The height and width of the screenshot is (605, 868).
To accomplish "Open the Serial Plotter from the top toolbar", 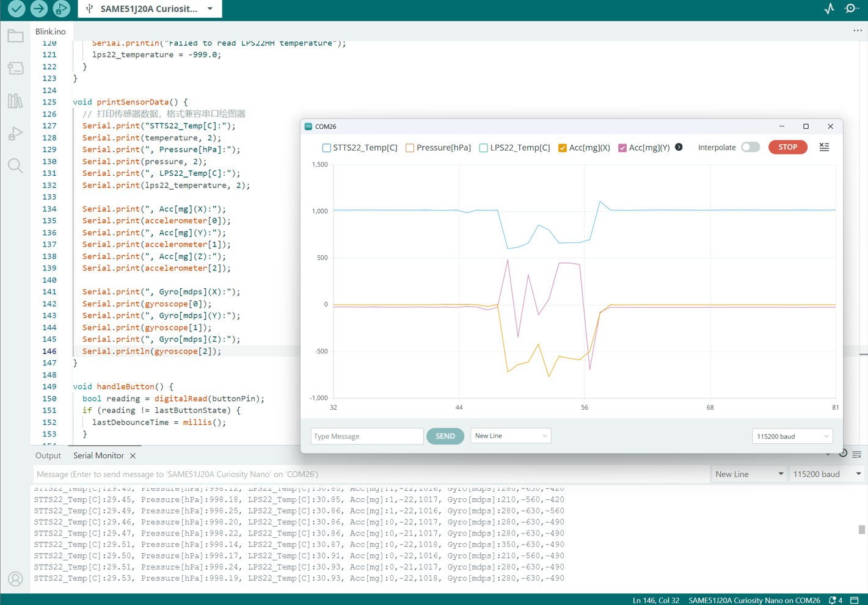I will tap(829, 9).
